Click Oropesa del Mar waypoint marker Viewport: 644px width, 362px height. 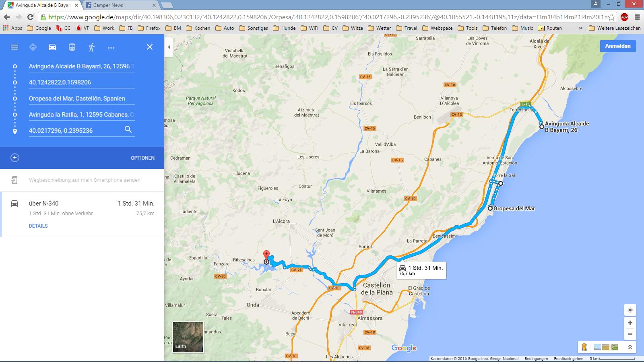[x=490, y=208]
